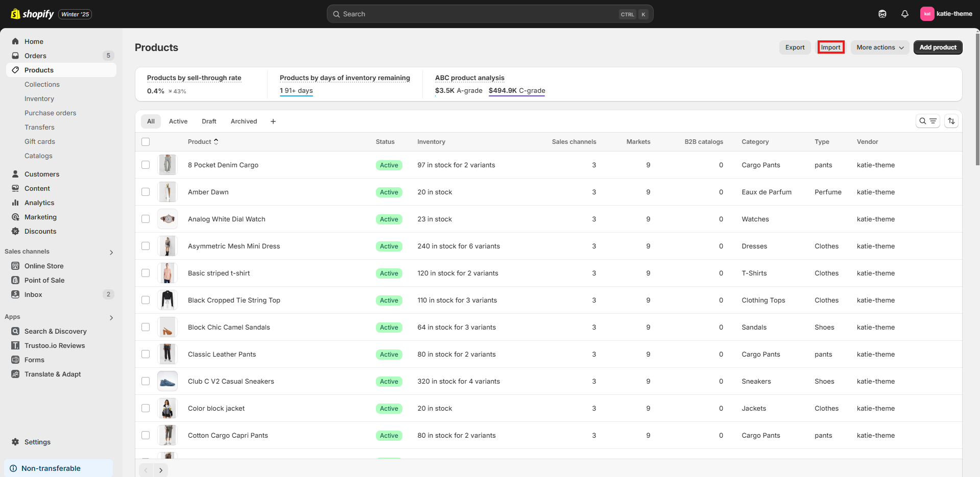
Task: Open the More actions dropdown
Action: [x=879, y=47]
